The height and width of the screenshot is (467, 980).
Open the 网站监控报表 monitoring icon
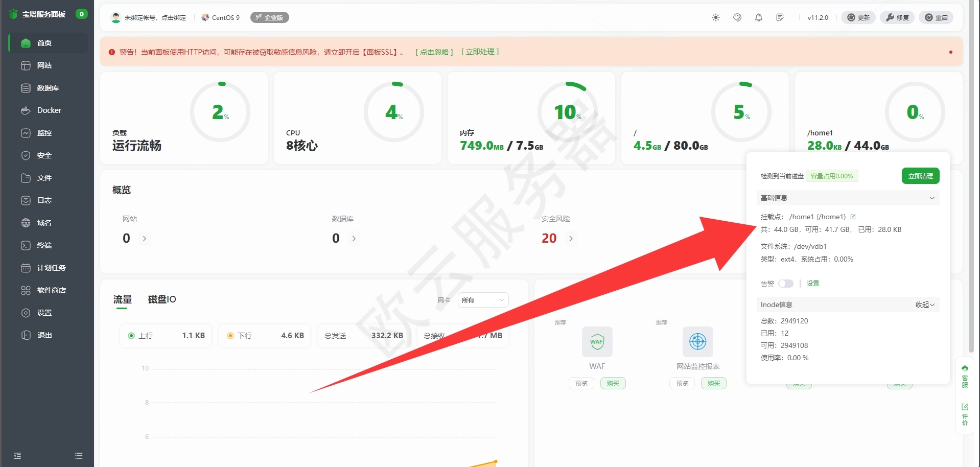click(697, 341)
